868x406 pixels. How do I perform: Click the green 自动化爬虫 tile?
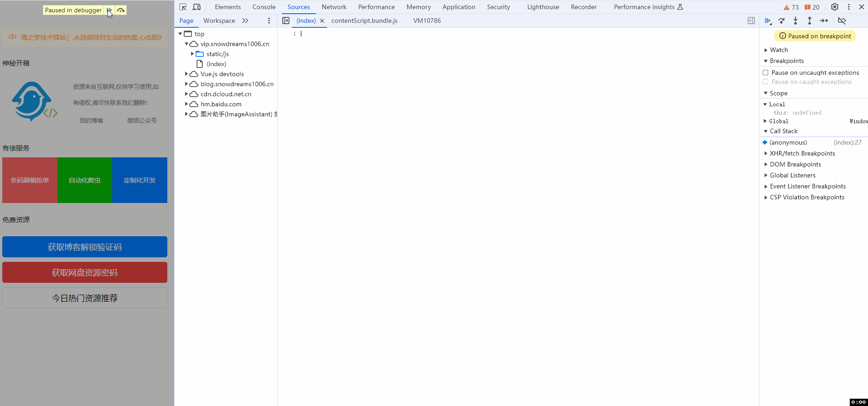coord(85,180)
